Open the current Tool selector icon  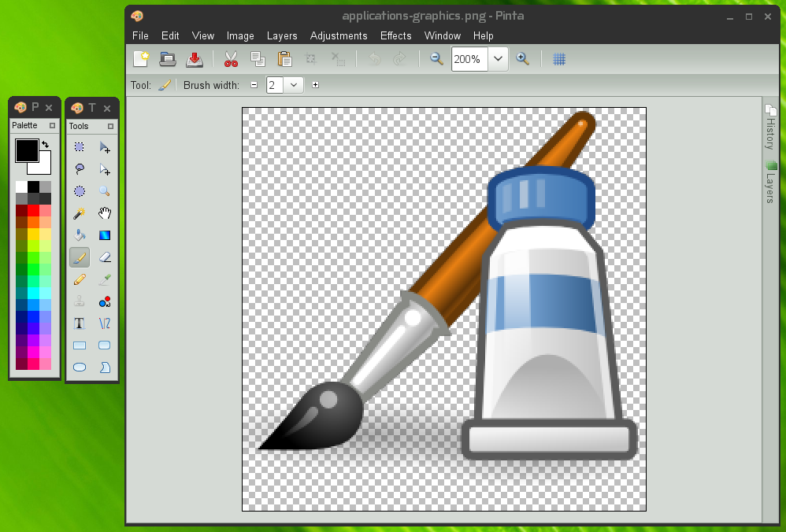164,85
